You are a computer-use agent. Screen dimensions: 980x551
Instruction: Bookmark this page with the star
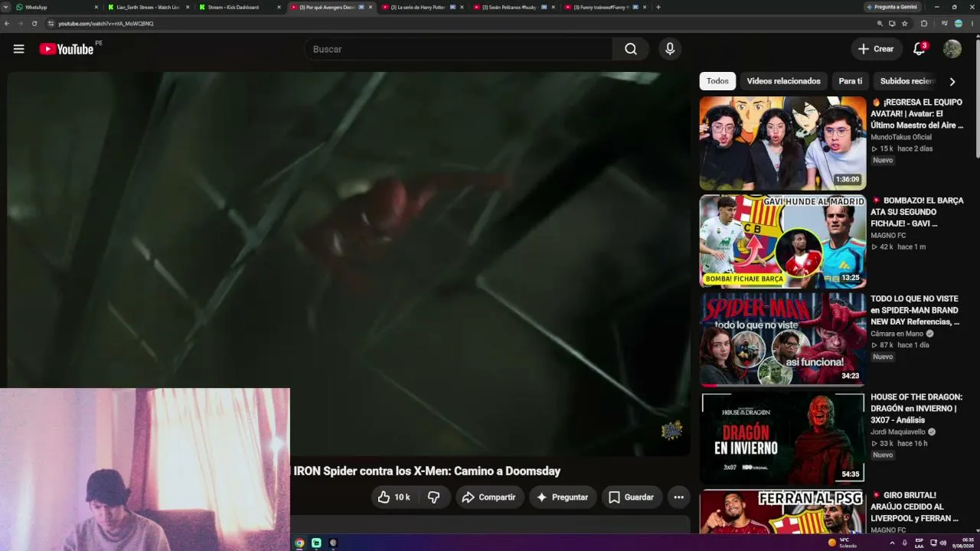pos(905,24)
